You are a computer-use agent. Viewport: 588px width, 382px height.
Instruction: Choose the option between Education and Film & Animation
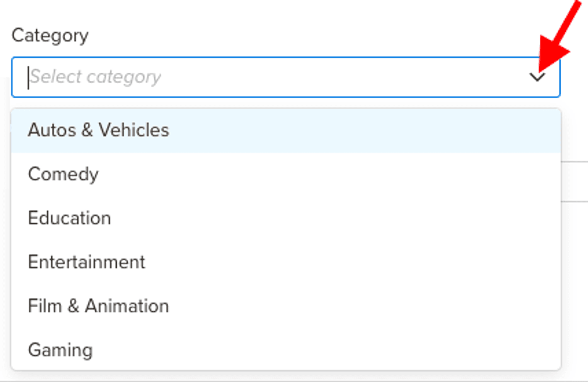86,262
